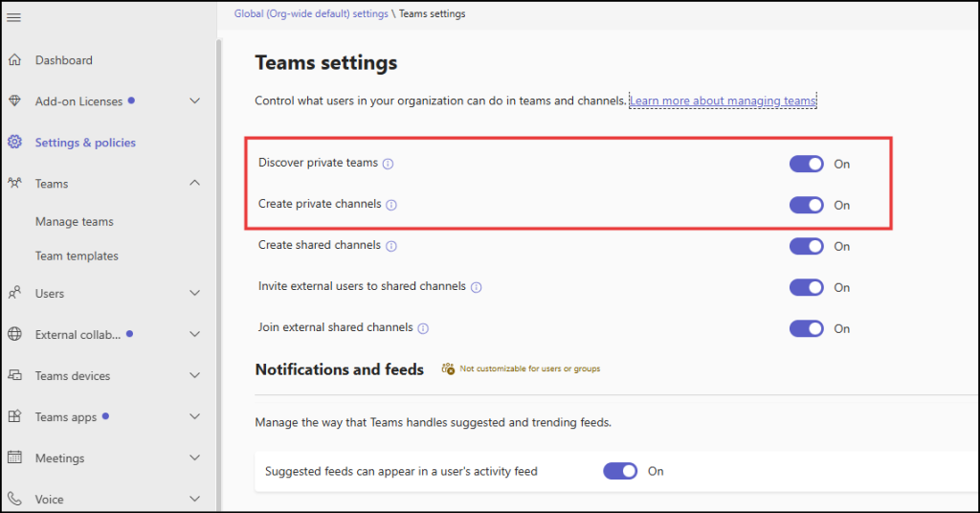Image resolution: width=980 pixels, height=513 pixels.
Task: Open the Voice menu item
Action: point(50,500)
